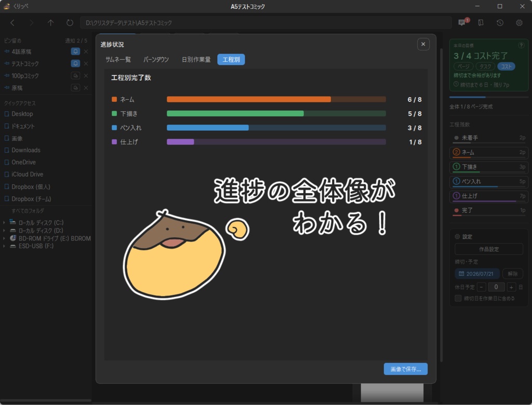The image size is (532, 405).
Task: Filter by 完了 in 工程残数
Action: pos(488,211)
